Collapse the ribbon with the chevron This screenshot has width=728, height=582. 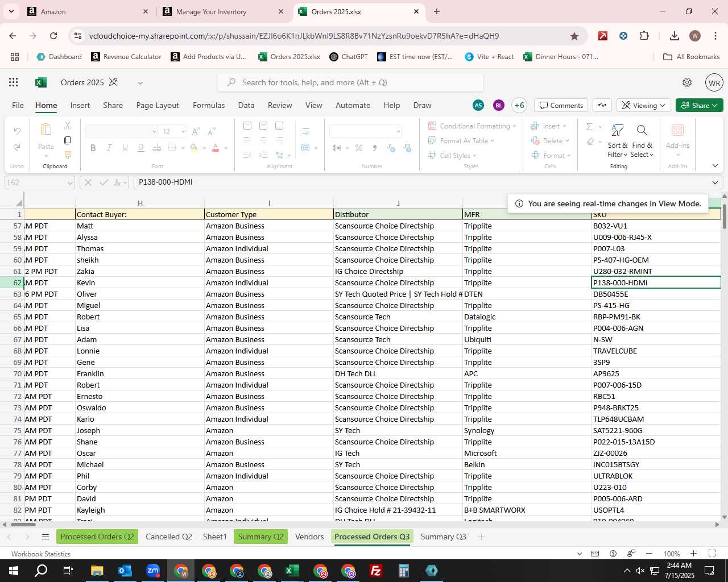coord(715,166)
